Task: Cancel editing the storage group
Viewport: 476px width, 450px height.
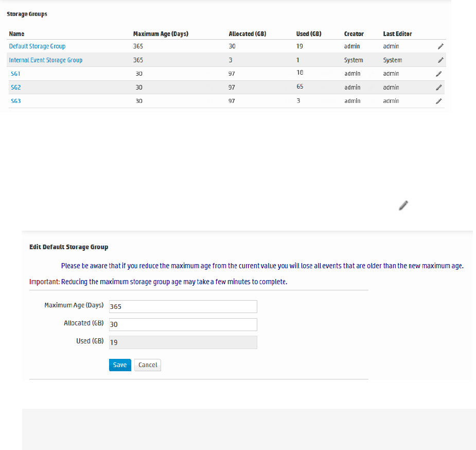Action: [148, 365]
